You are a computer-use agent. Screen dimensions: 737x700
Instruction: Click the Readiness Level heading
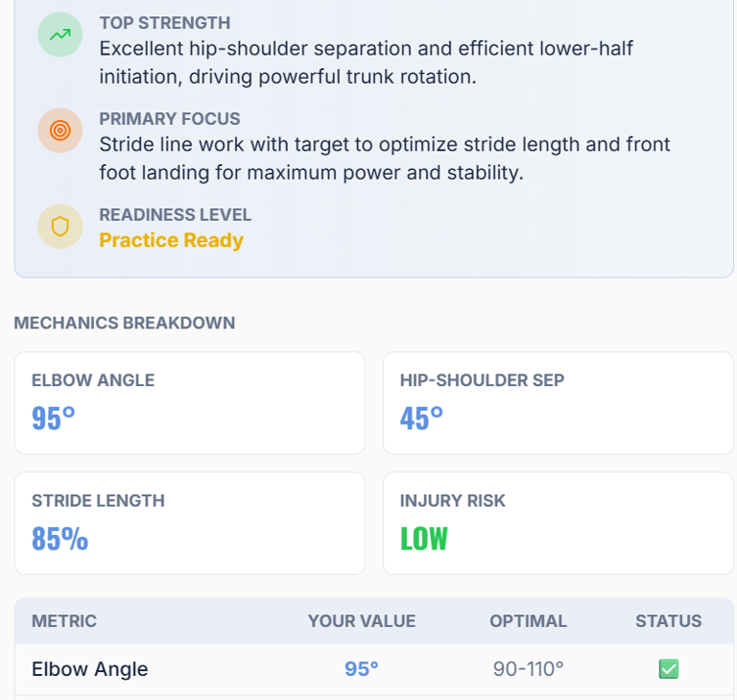click(x=176, y=215)
